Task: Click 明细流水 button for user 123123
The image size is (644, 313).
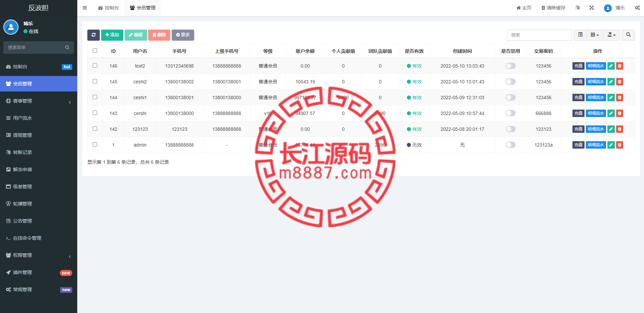Action: 596,129
